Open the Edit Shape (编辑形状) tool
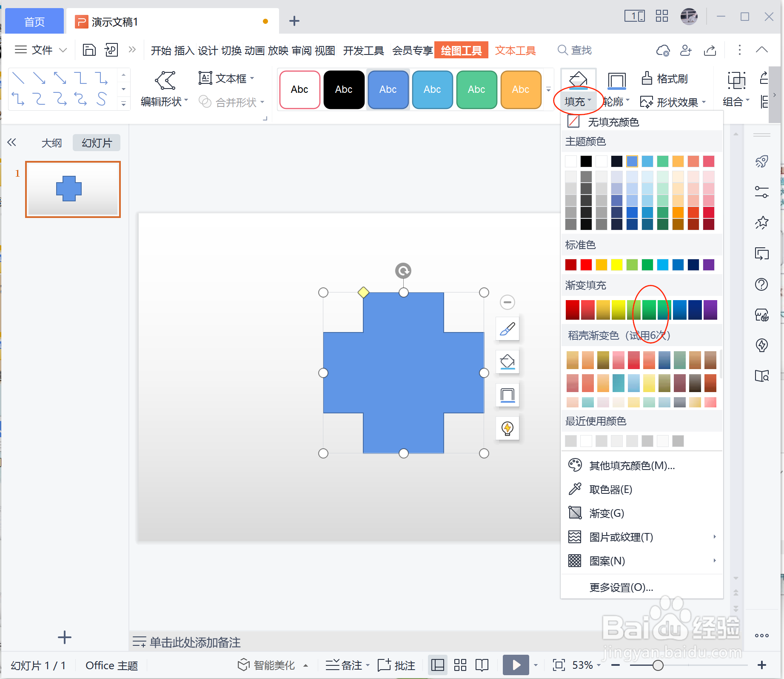This screenshot has height=679, width=784. [165, 89]
